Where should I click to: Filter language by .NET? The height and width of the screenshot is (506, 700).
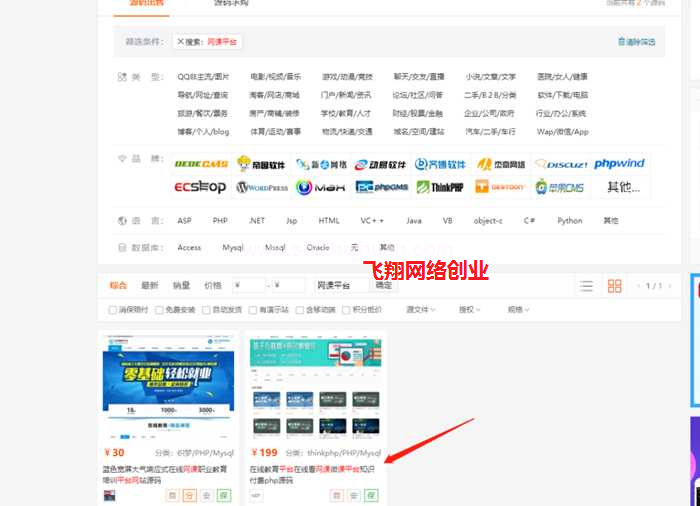tap(257, 221)
